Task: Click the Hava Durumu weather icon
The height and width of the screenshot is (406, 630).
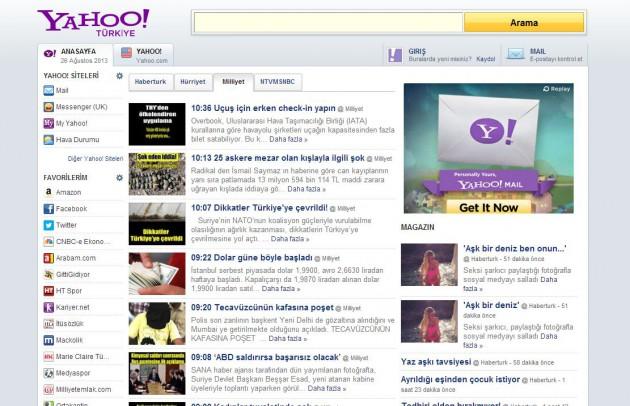Action: coord(48,139)
